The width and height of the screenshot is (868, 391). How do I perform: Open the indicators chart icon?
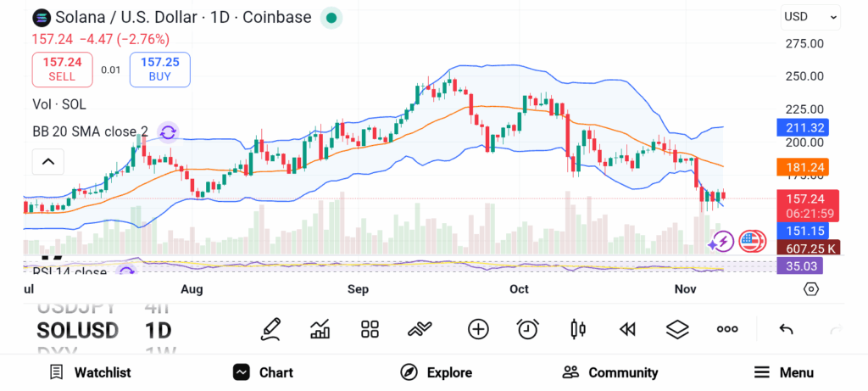tap(320, 329)
